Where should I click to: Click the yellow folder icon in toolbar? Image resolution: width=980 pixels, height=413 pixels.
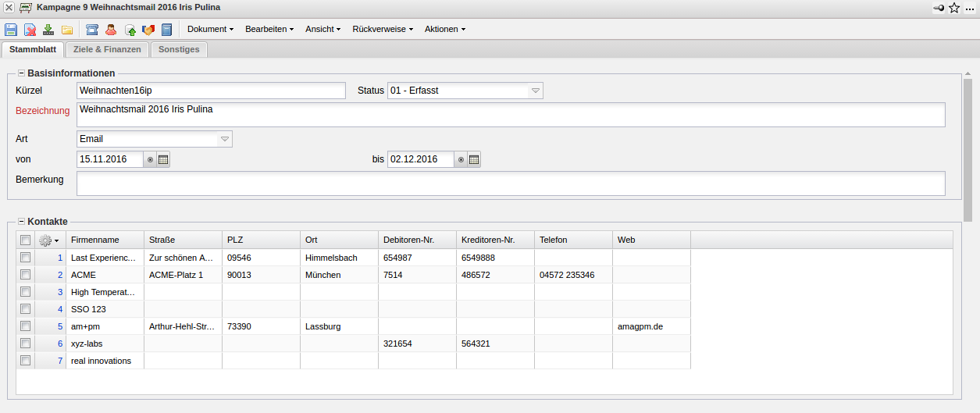point(67,30)
